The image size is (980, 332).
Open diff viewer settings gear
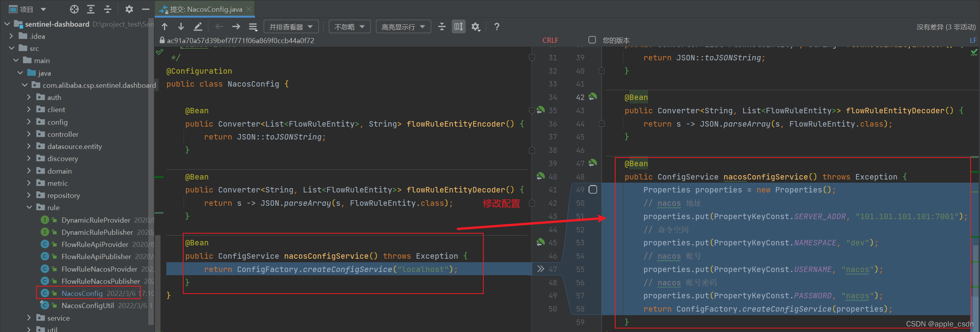[x=476, y=27]
